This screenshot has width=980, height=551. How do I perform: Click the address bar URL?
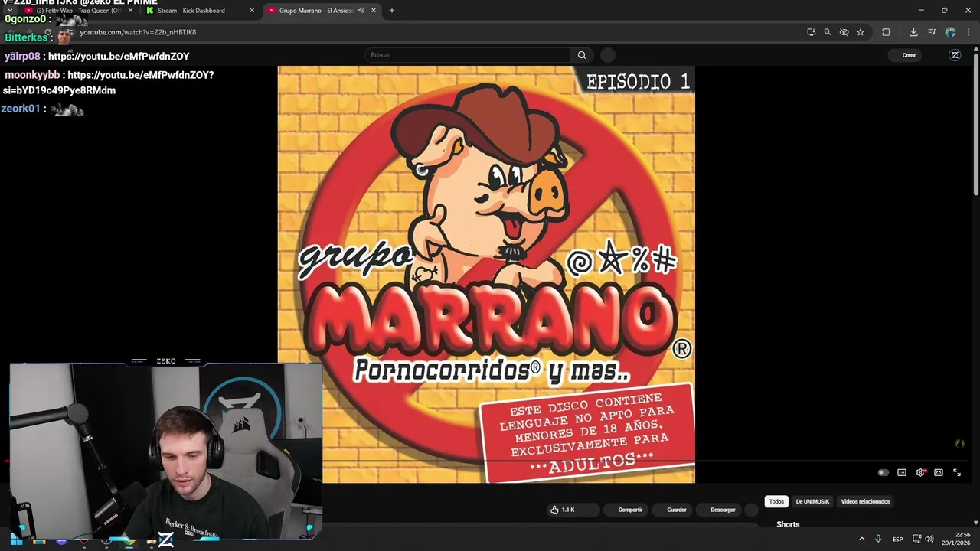click(138, 32)
